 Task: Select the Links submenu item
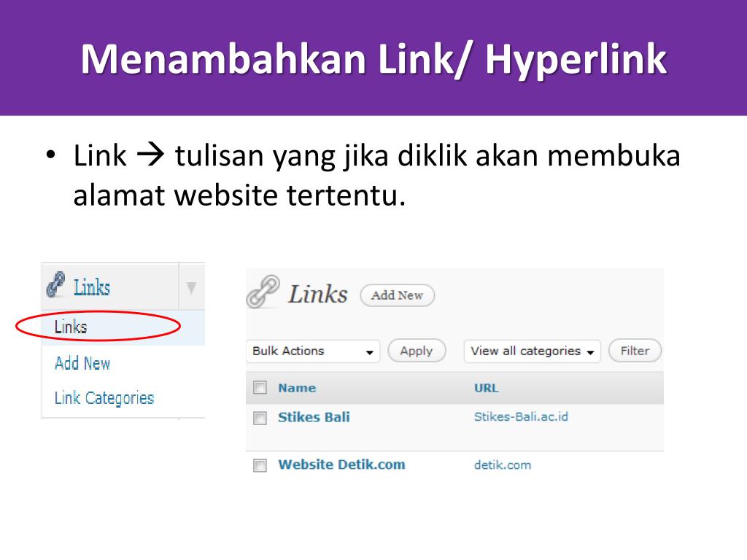click(71, 327)
